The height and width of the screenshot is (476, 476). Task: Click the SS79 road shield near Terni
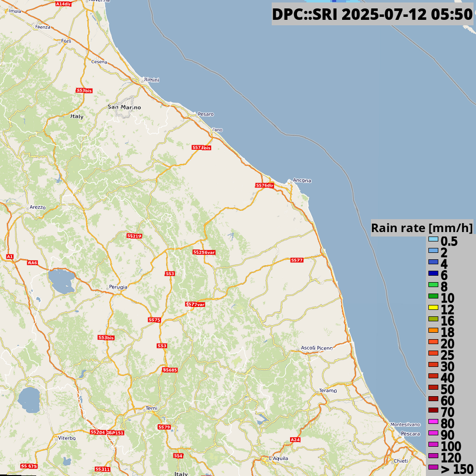164,427
